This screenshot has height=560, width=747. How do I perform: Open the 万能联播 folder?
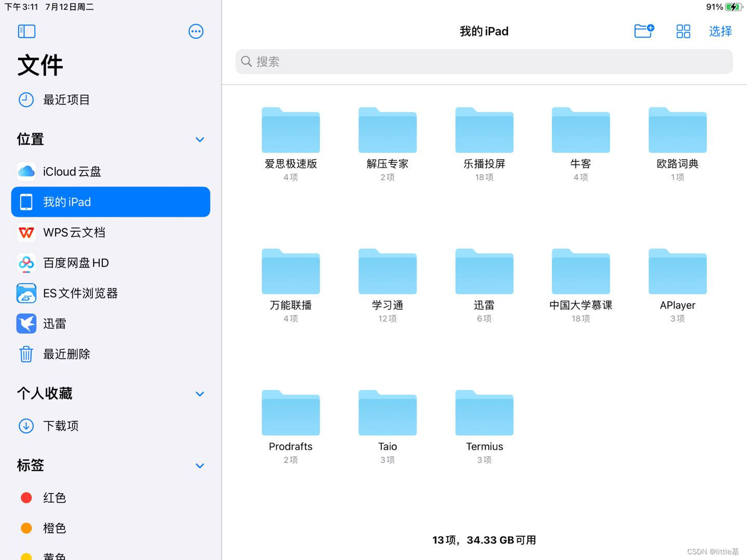tap(290, 272)
